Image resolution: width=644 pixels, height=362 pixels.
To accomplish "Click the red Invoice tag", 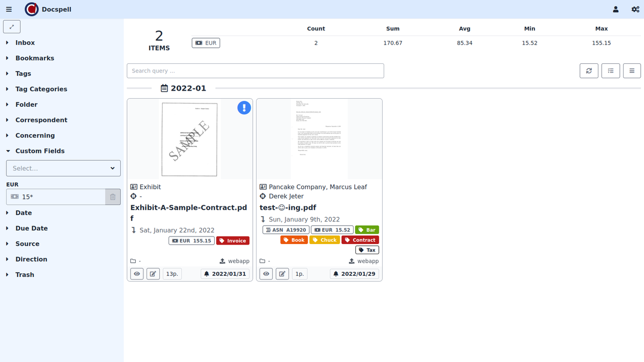I will 233,241.
